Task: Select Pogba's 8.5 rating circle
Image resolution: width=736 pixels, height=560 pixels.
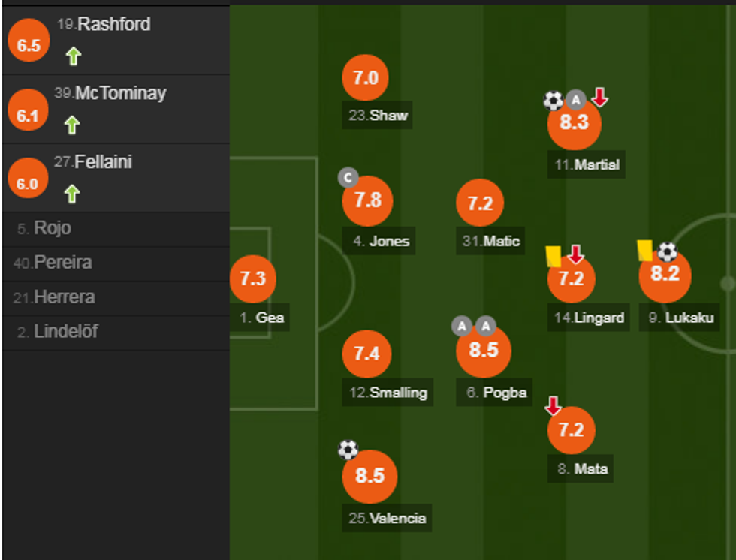Action: click(484, 351)
